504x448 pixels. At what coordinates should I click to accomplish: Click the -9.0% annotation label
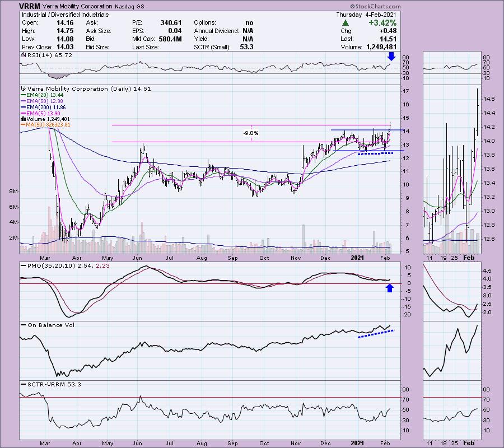[251, 133]
